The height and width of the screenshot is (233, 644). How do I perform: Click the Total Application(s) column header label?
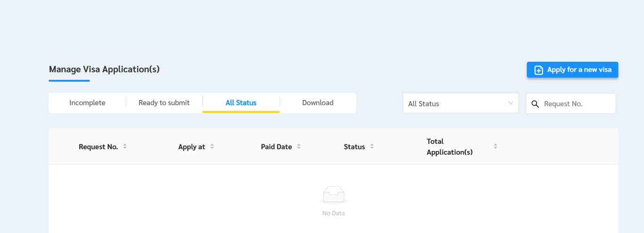coord(449,147)
